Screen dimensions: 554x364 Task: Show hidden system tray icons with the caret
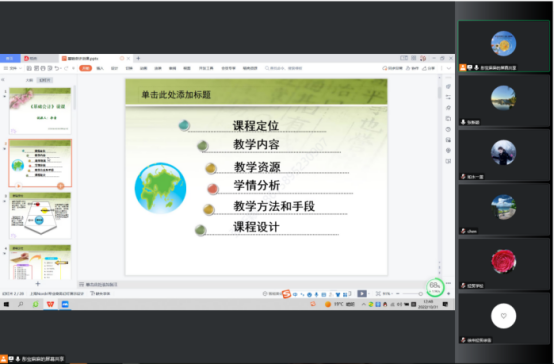(363, 304)
